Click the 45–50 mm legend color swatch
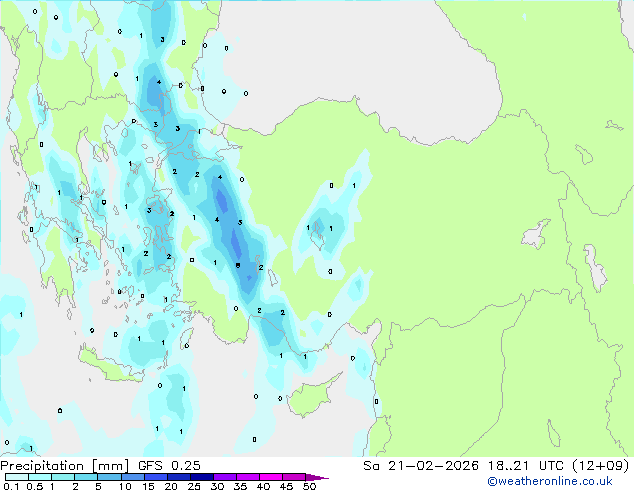634x490 pixels. pos(294,477)
